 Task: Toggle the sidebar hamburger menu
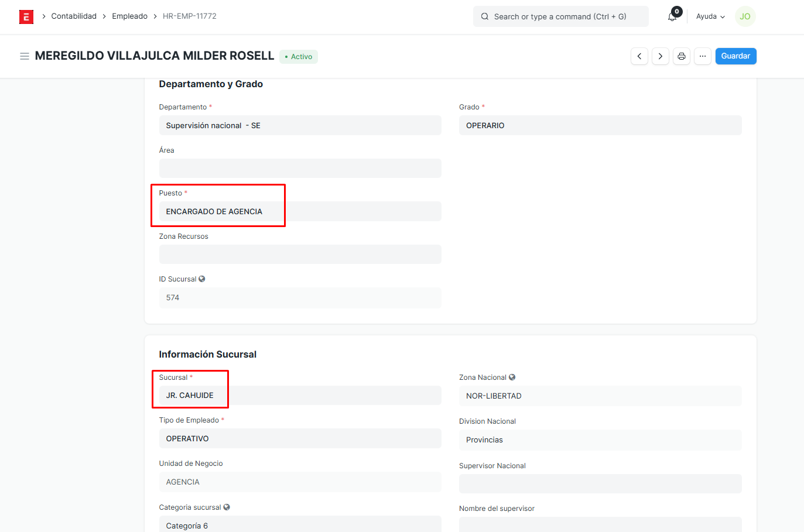(x=25, y=56)
